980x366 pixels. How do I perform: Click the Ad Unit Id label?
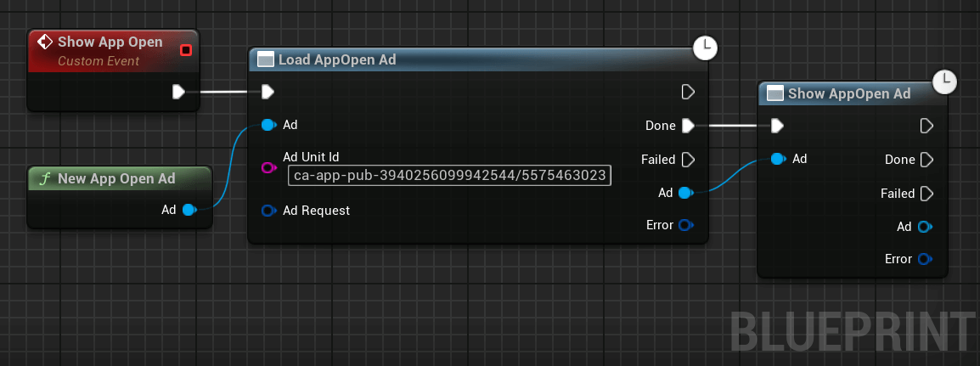311,157
